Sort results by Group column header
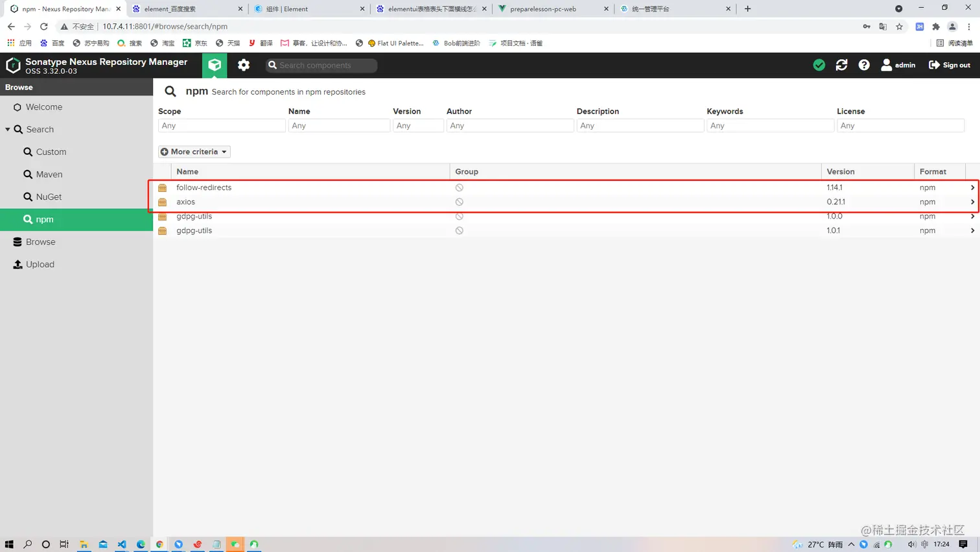This screenshot has height=552, width=980. 636,171
